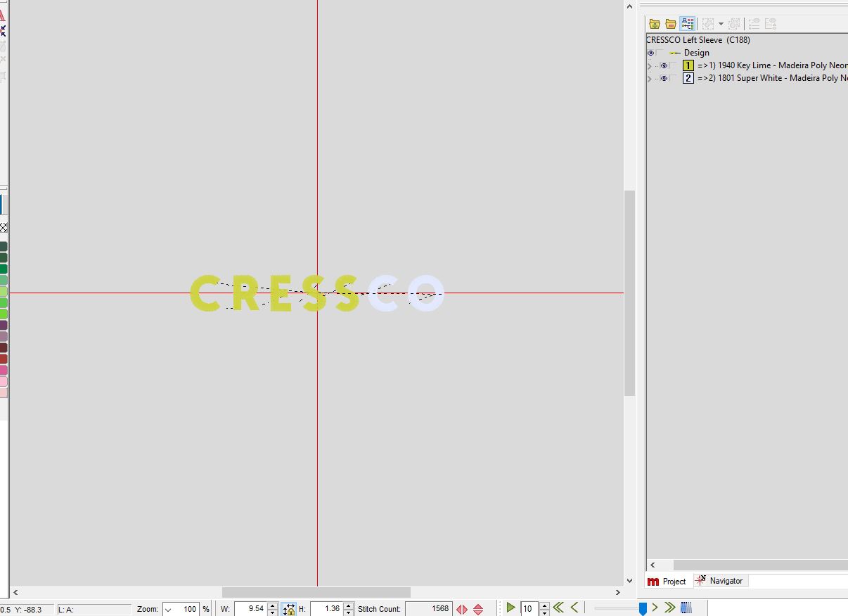The height and width of the screenshot is (616, 848).
Task: Click the yellow swatch numbered 1
Action: (x=688, y=65)
